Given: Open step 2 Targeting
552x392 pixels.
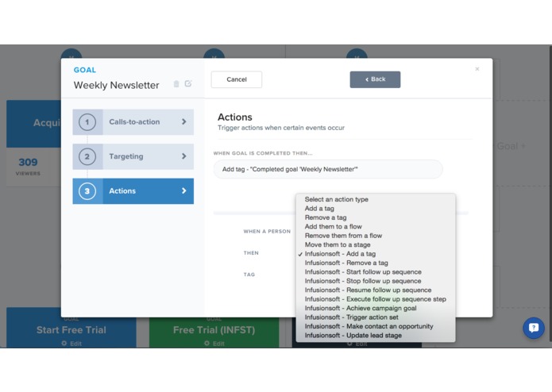Looking at the screenshot, I should tap(133, 156).
